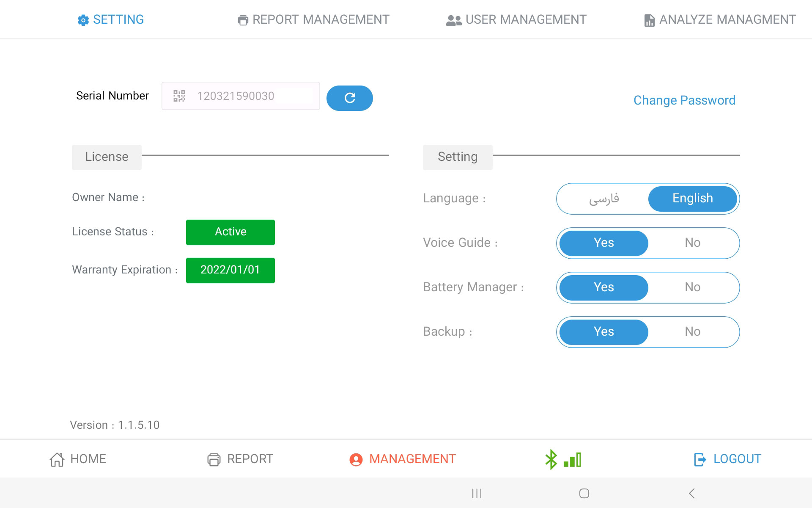Viewport: 812px width, 508px height.
Task: Tap the Android home square icon
Action: (584, 493)
